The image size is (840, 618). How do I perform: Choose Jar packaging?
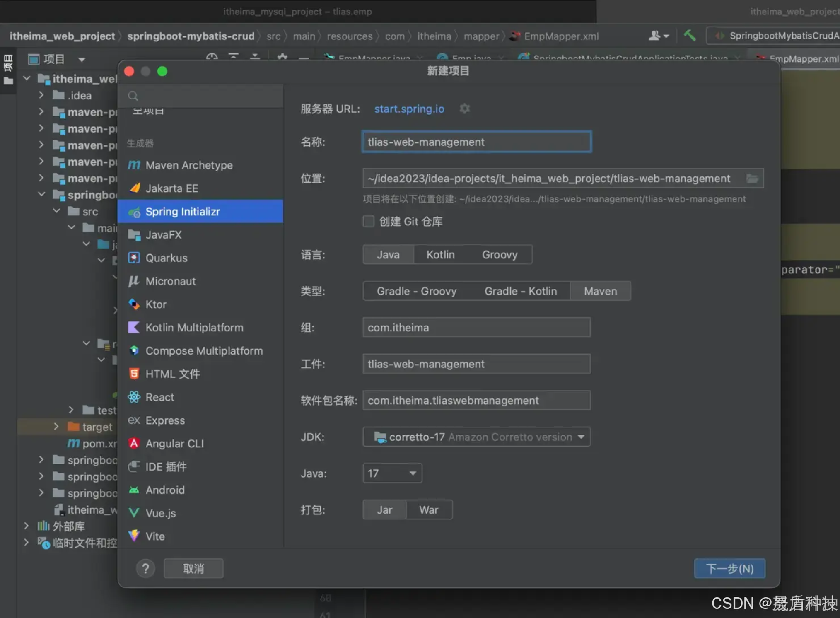click(x=384, y=509)
